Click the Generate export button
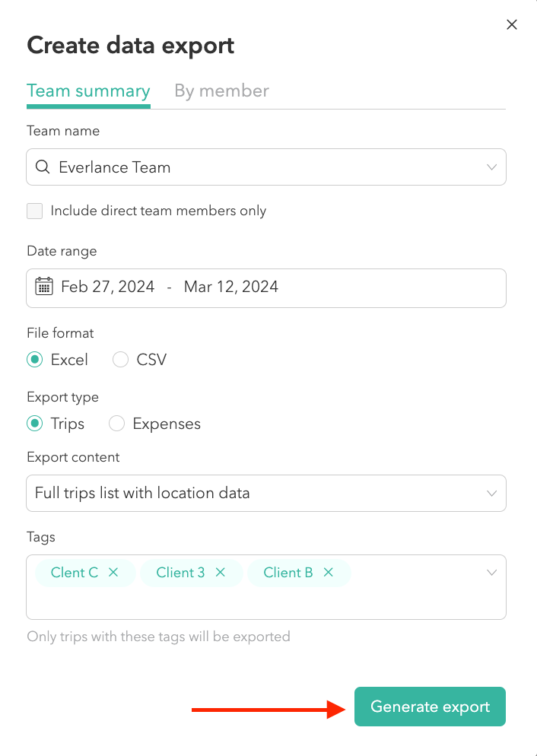This screenshot has width=537, height=756. pos(430,707)
